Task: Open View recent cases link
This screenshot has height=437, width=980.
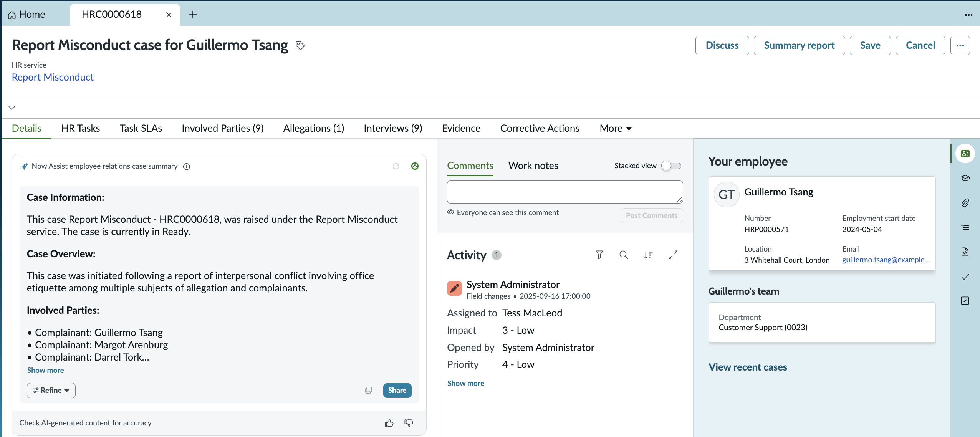Action: click(x=747, y=367)
